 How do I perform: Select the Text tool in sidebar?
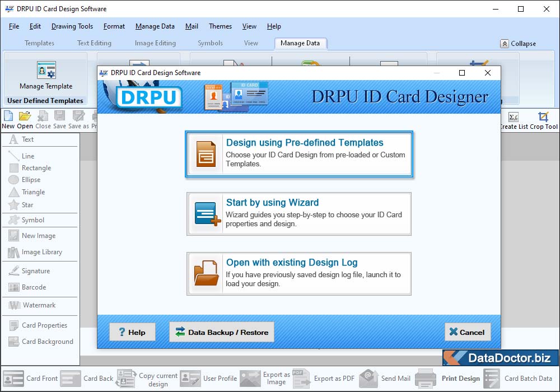[21, 139]
